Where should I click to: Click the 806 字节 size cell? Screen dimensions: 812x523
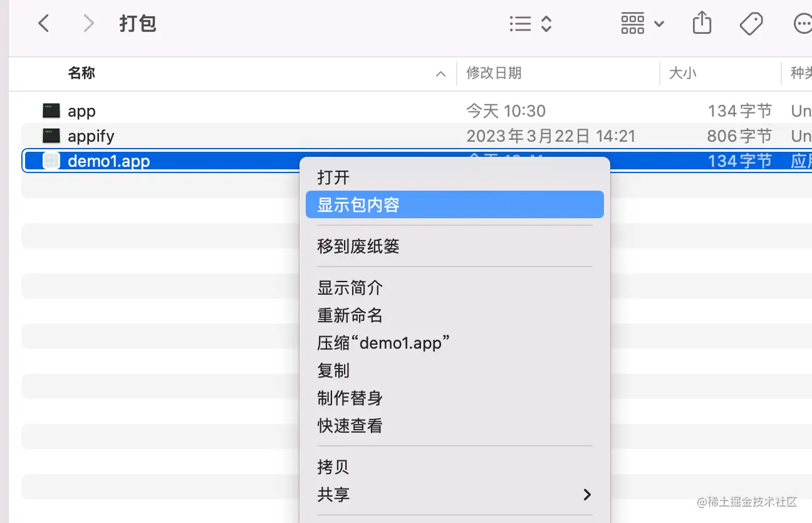(x=739, y=135)
